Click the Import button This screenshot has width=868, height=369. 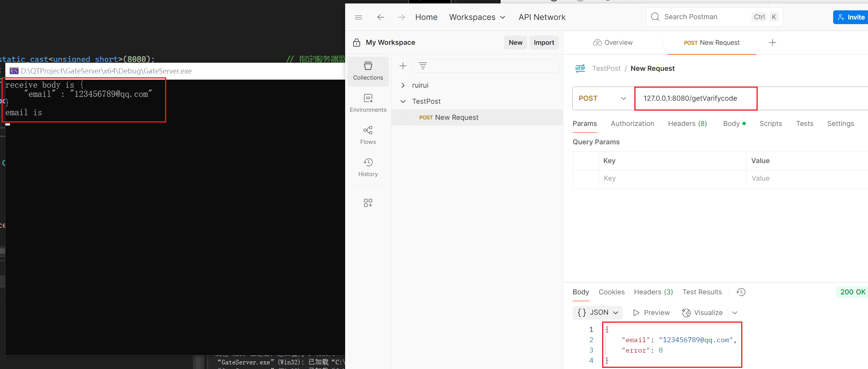544,42
